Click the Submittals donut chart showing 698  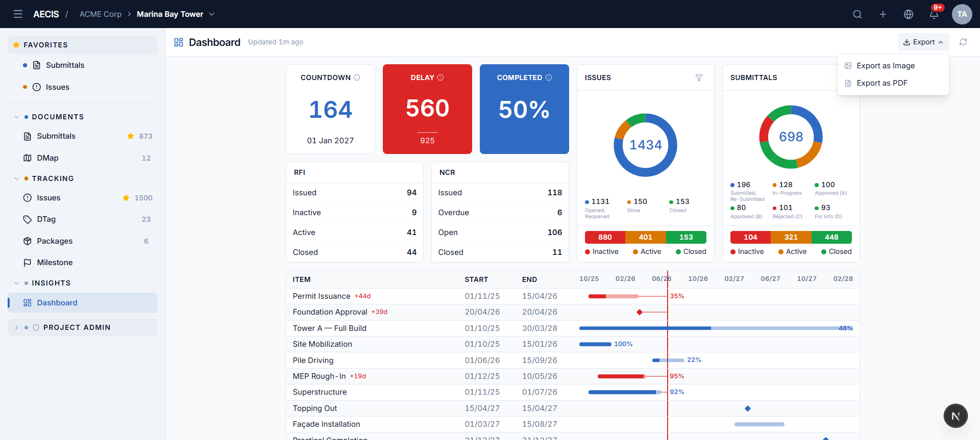tap(791, 137)
